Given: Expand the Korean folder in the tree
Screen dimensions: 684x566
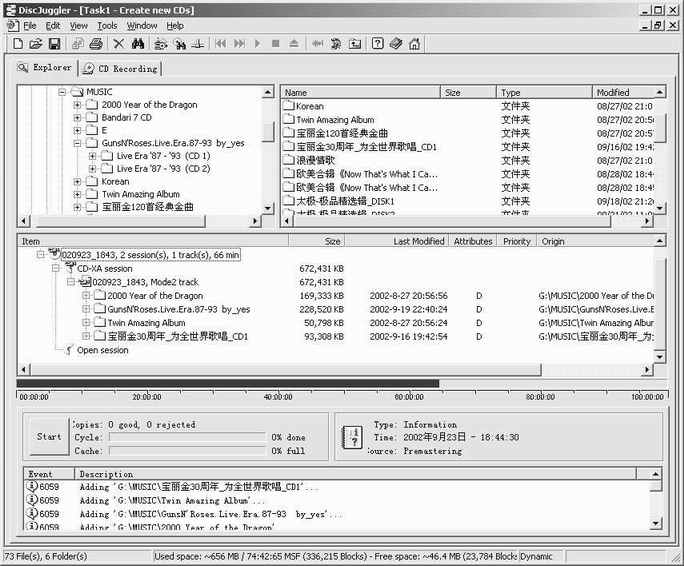Looking at the screenshot, I should point(77,181).
